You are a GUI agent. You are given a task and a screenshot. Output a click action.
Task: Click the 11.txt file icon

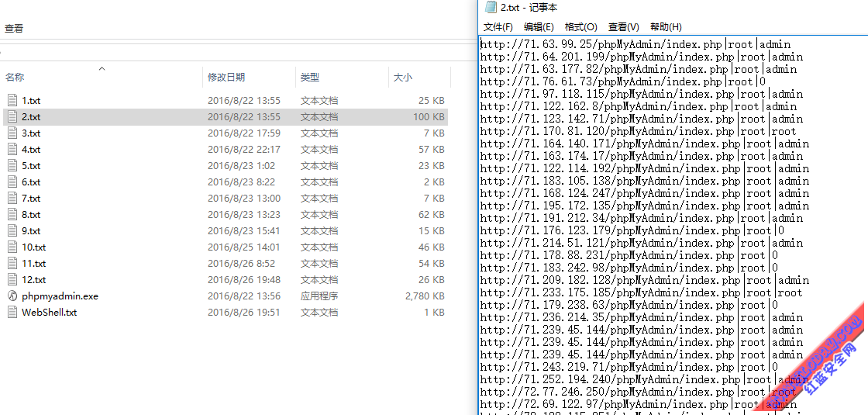coord(12,263)
